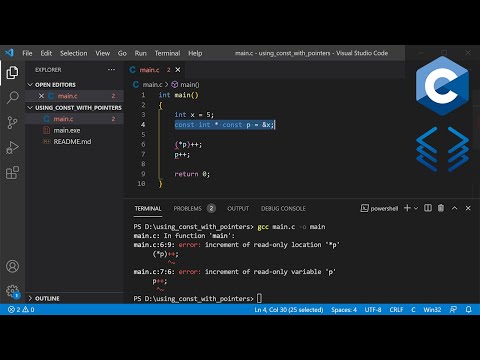This screenshot has width=480, height=360.
Task: Click main.c:7:6 error link in terminal
Action: (154, 272)
